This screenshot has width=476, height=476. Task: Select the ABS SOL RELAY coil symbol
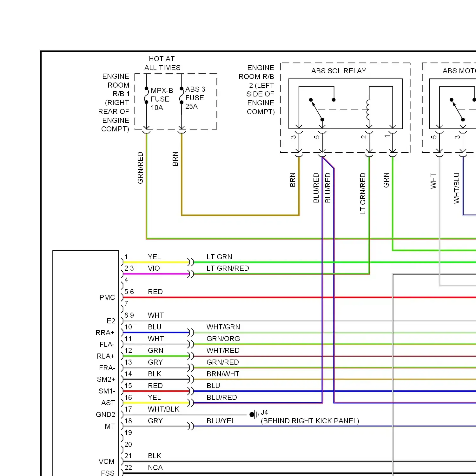(368, 109)
